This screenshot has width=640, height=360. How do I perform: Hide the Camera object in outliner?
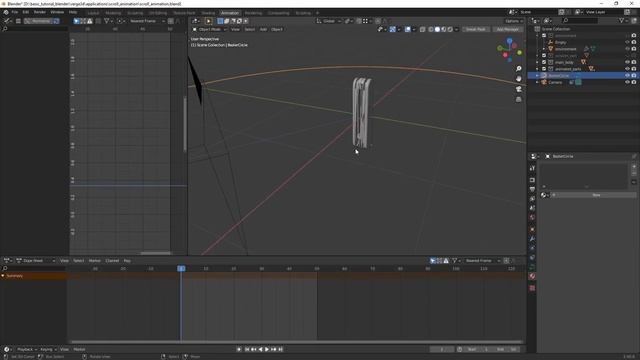tap(627, 82)
